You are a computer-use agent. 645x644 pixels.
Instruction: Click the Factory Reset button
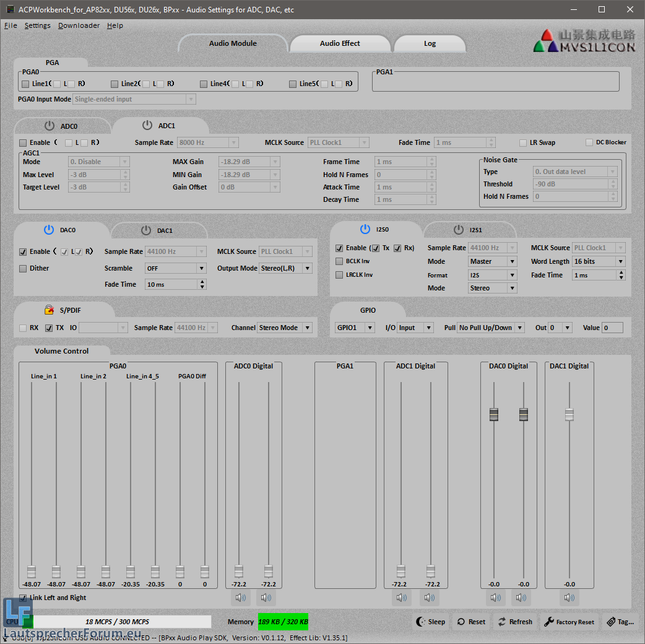pos(569,622)
